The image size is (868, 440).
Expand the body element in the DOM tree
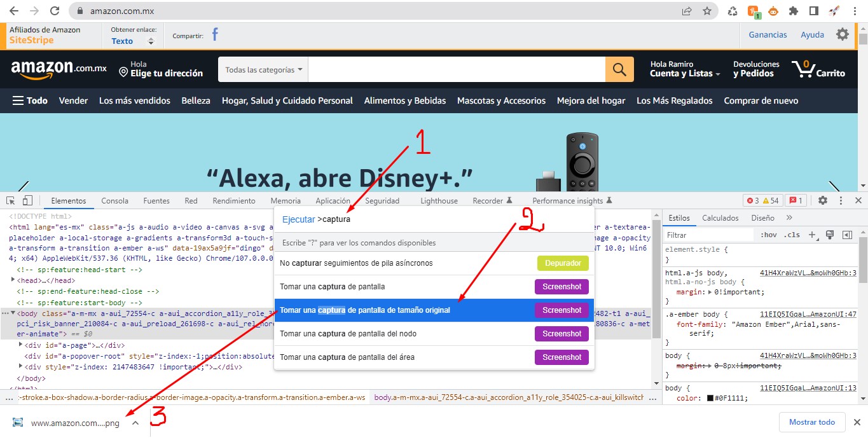pyautogui.click(x=12, y=313)
